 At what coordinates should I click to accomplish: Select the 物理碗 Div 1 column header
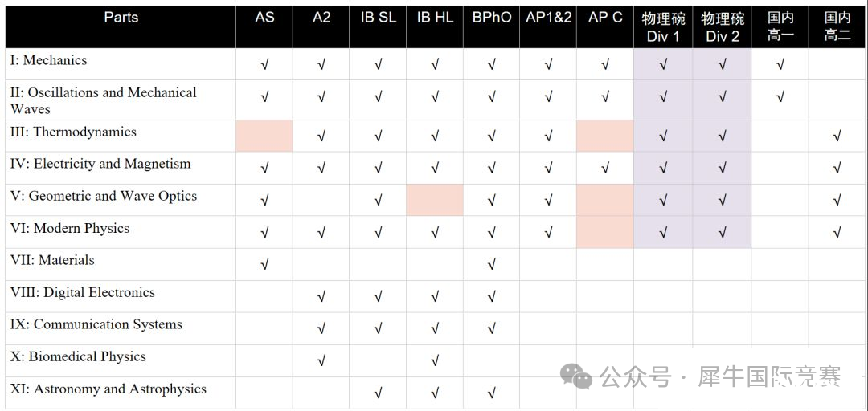tap(663, 27)
